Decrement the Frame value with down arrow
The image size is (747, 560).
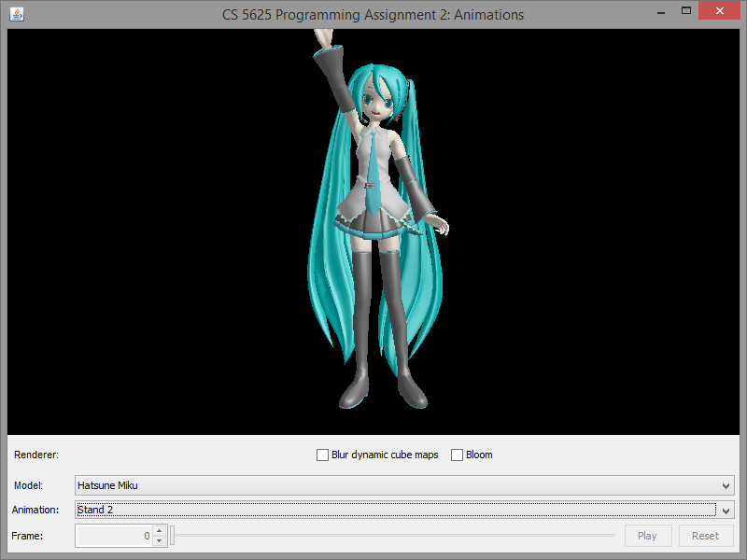(x=159, y=540)
